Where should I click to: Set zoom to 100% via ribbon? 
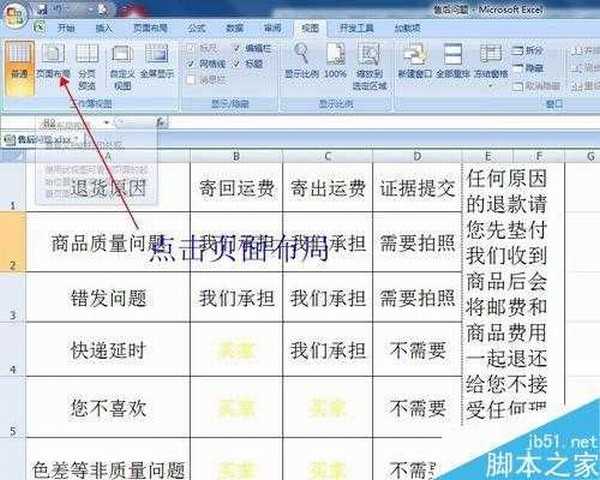[x=336, y=61]
